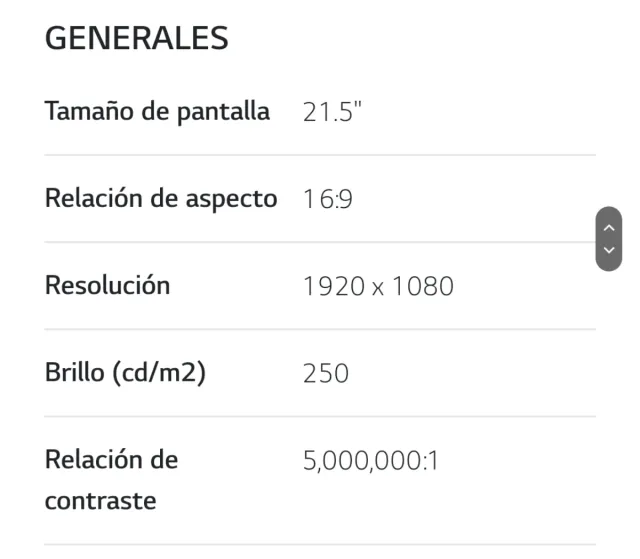Select the Tamaño de pantalla label

pyautogui.click(x=157, y=111)
